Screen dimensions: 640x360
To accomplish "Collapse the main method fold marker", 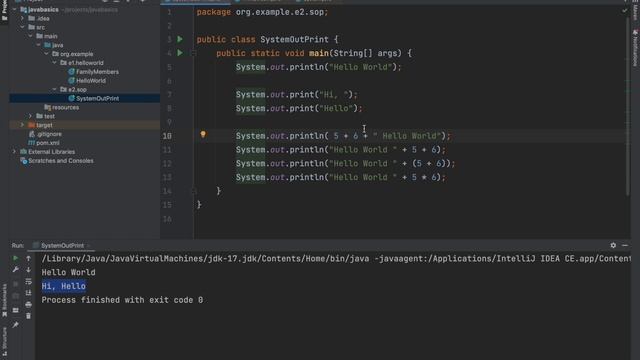I will click(x=194, y=53).
